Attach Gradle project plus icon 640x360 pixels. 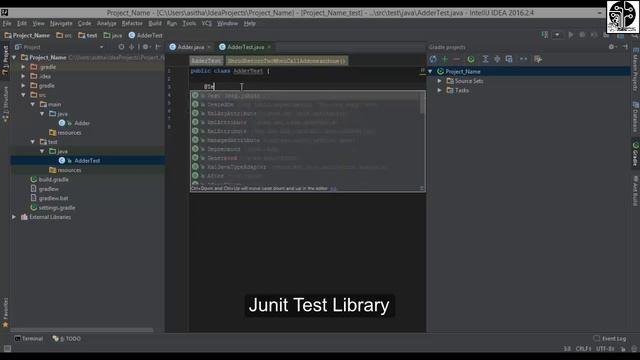(x=445, y=59)
